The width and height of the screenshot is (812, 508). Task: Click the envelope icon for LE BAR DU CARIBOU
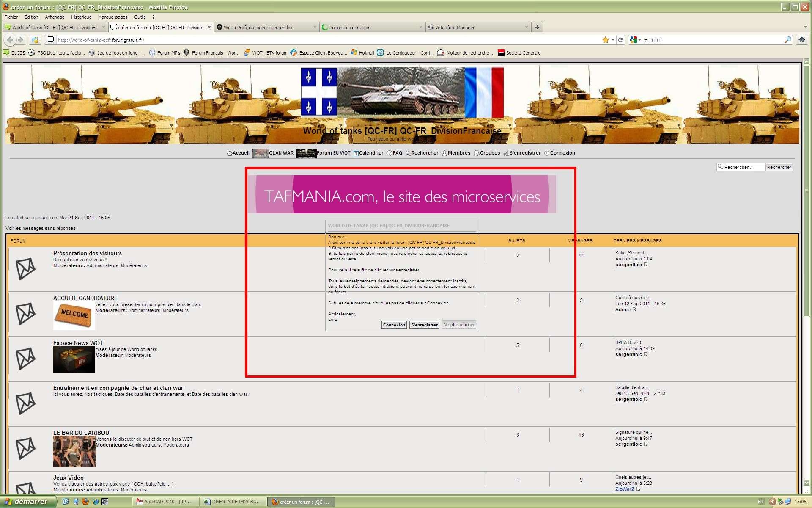(x=25, y=448)
